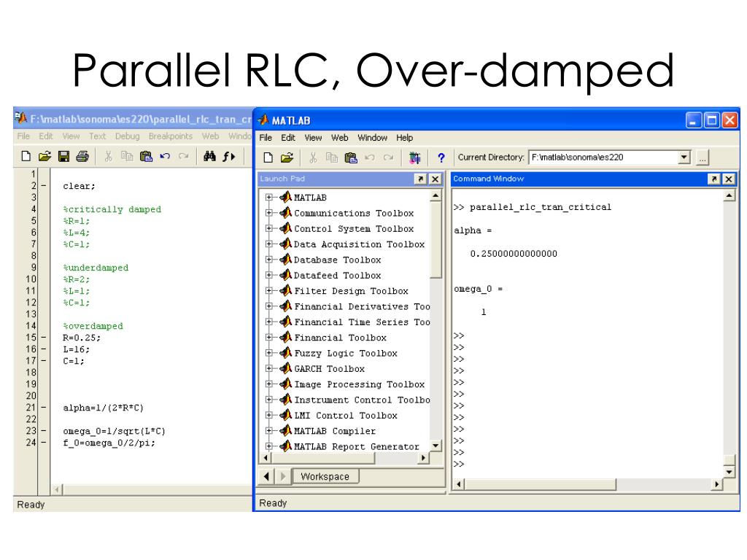Image resolution: width=747 pixels, height=560 pixels.
Task: Switch to Workspace tab
Action: tap(325, 476)
